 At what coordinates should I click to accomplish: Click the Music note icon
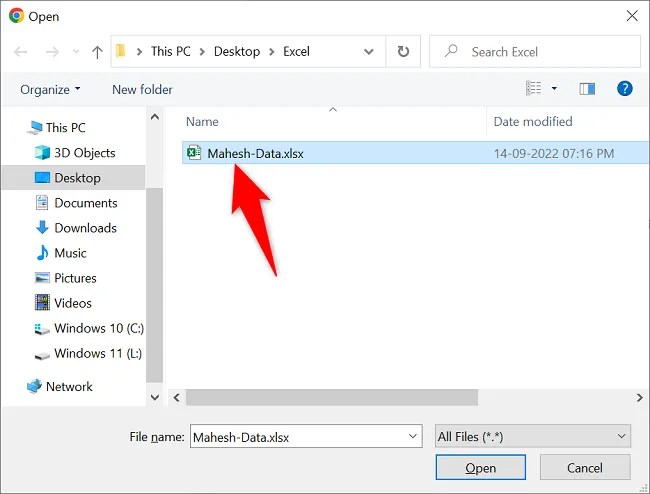(x=42, y=252)
